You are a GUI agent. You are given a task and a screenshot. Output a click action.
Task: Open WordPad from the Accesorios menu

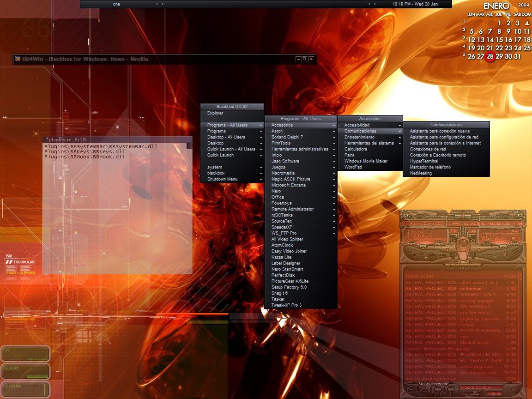pos(370,167)
